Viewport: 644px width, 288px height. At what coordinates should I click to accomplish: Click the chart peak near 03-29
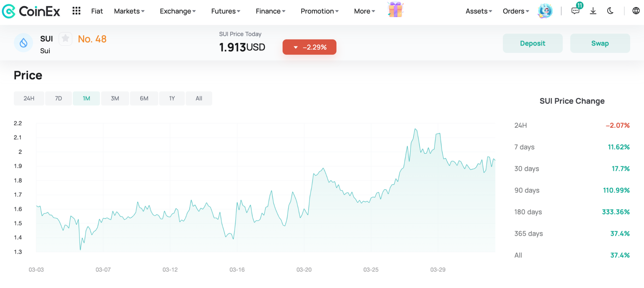(x=438, y=134)
